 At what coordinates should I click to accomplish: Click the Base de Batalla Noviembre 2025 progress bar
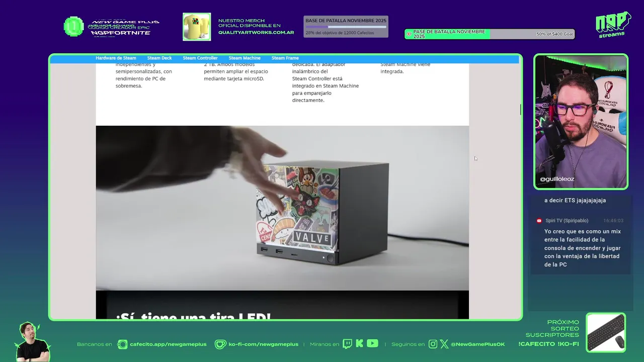pyautogui.click(x=346, y=27)
